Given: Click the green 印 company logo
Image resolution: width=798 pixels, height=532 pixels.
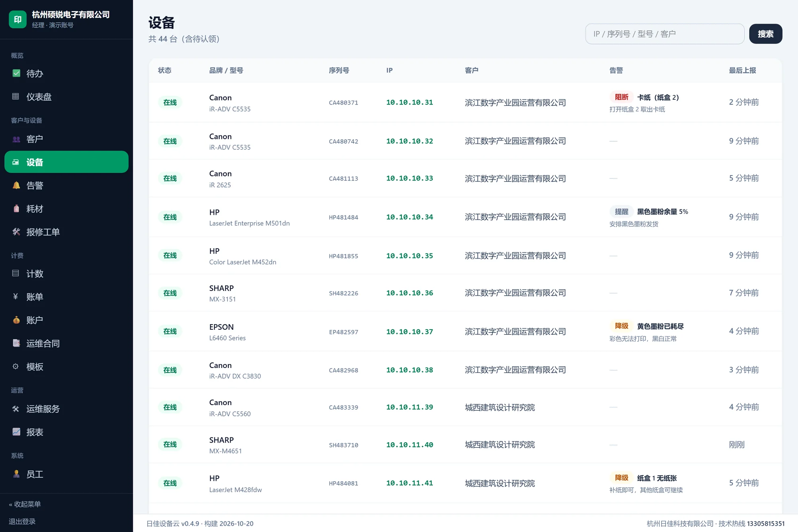Looking at the screenshot, I should [x=18, y=19].
